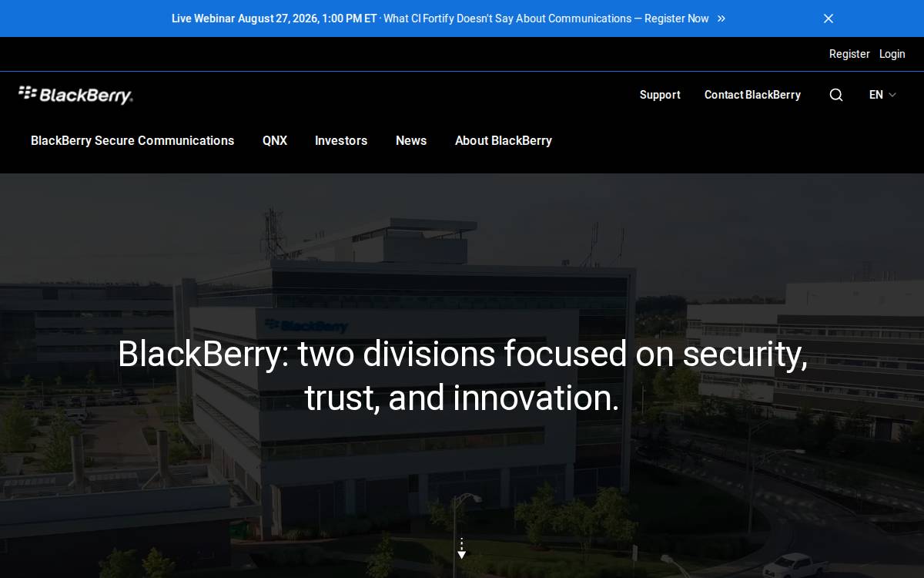Click the BlackBerry logo
The width and height of the screenshot is (924, 578).
click(x=75, y=95)
